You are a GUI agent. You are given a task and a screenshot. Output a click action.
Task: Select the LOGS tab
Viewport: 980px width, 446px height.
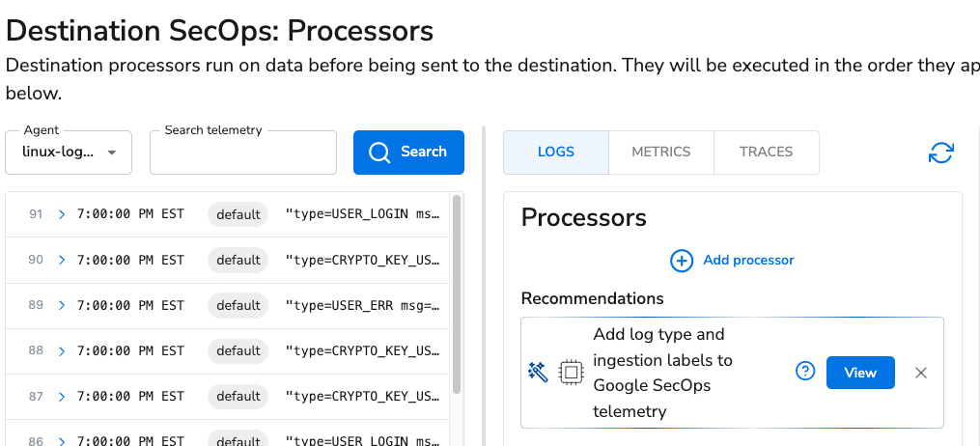555,153
